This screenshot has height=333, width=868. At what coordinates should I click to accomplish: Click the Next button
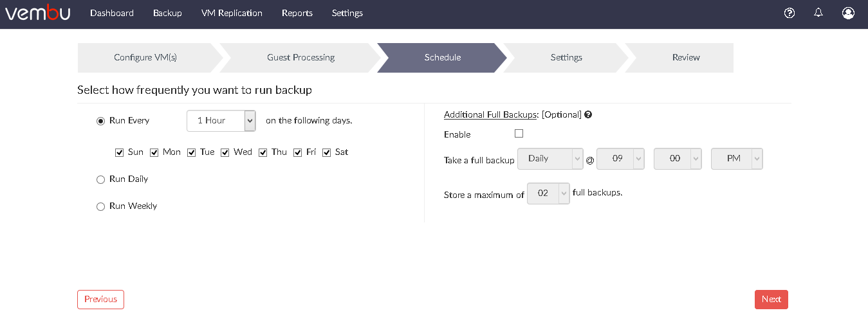tap(771, 300)
